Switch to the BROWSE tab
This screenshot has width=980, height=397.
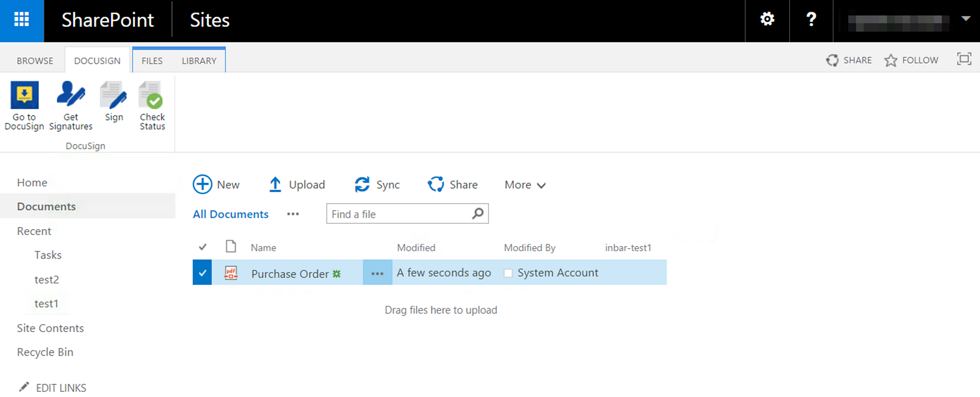click(x=35, y=61)
